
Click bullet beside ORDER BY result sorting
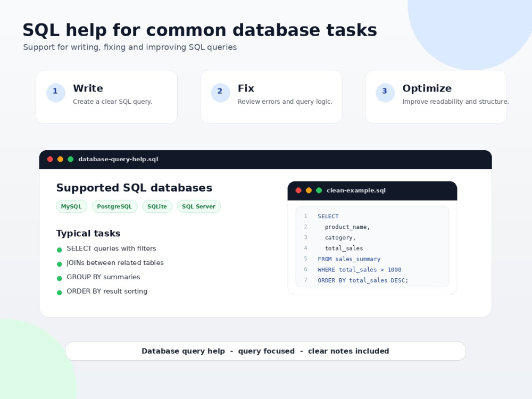coord(60,293)
